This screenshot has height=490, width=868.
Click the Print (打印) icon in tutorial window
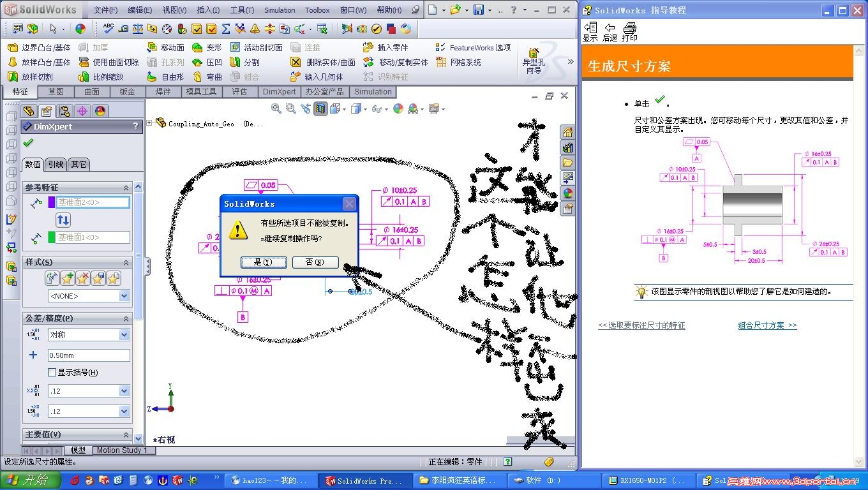(x=630, y=32)
